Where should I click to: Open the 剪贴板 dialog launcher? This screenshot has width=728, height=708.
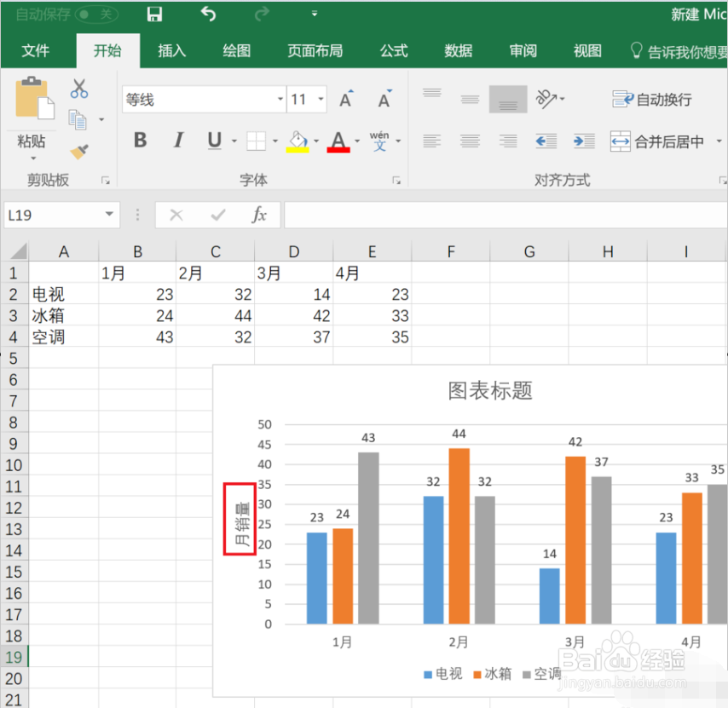click(x=106, y=181)
